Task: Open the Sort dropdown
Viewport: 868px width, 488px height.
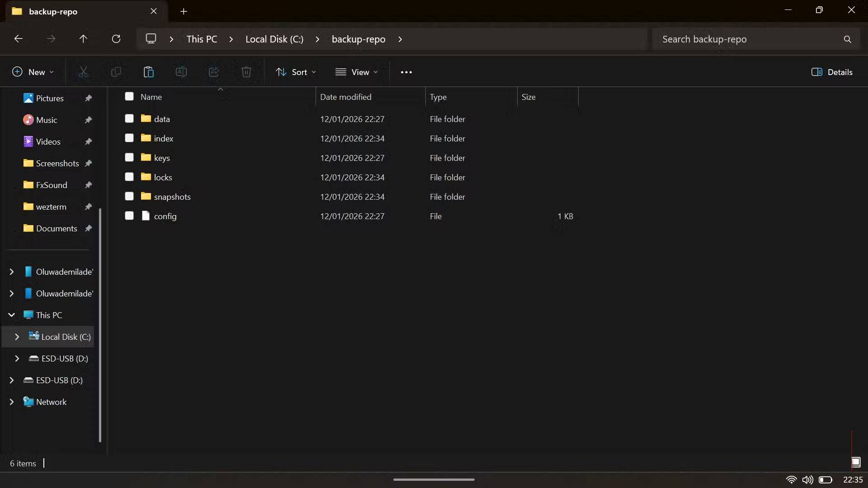Action: click(296, 72)
